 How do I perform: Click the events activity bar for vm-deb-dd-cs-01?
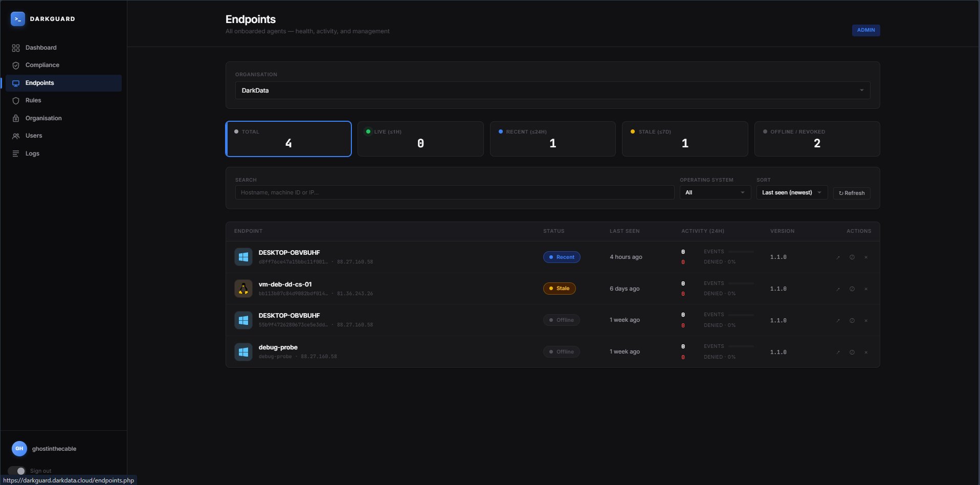tap(741, 283)
